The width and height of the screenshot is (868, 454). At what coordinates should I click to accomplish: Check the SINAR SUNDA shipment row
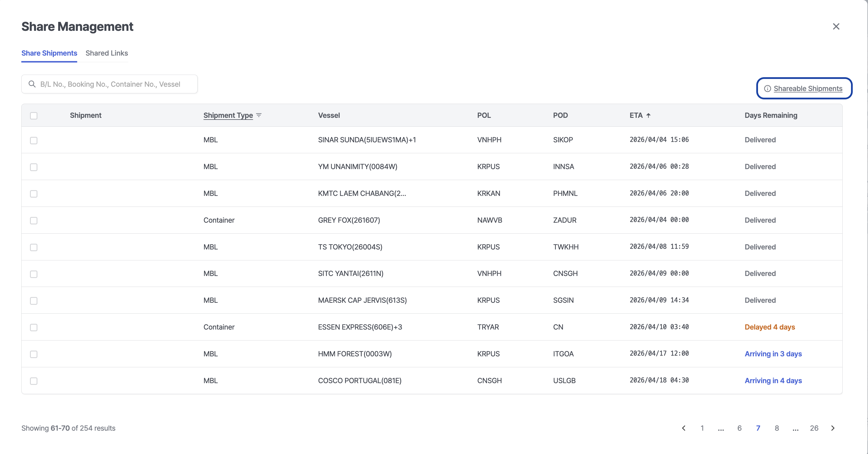[34, 141]
